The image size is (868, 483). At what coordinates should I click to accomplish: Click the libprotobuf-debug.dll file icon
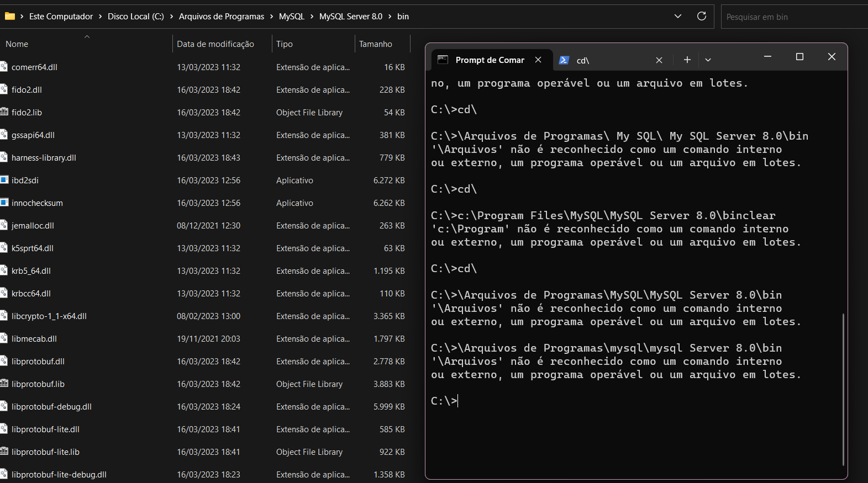[x=4, y=406]
